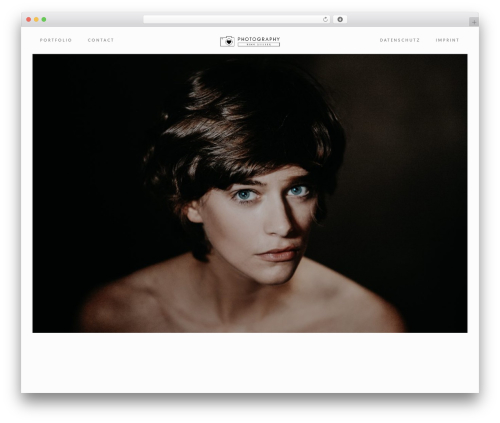The height and width of the screenshot is (423, 500).
Task: Open the Contact page link
Action: [101, 40]
